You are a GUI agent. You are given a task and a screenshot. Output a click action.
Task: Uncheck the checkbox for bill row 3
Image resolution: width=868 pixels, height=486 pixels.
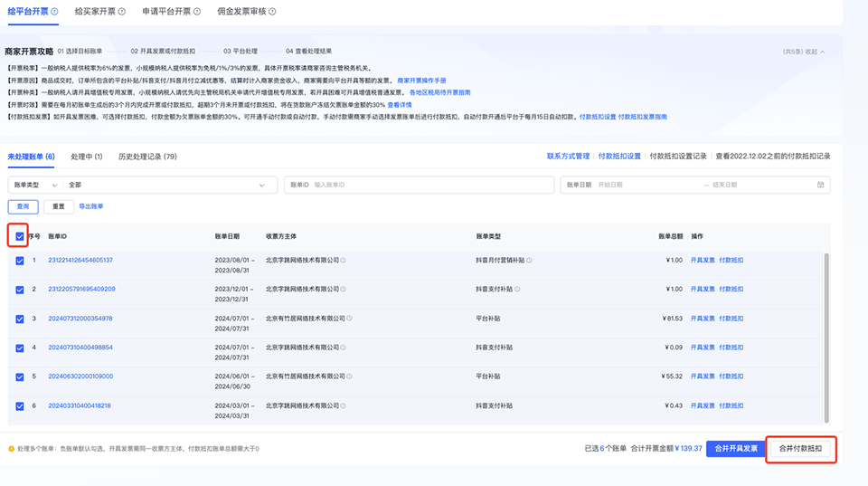[x=20, y=319]
